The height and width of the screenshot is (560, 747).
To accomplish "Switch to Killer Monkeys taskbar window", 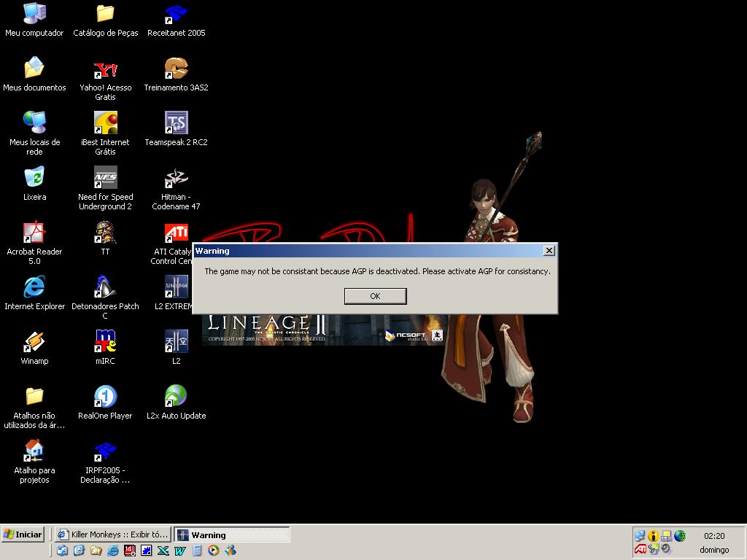I will pyautogui.click(x=113, y=534).
